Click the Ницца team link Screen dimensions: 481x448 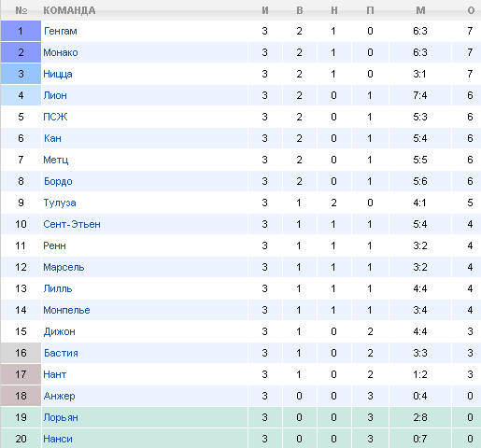pyautogui.click(x=58, y=74)
